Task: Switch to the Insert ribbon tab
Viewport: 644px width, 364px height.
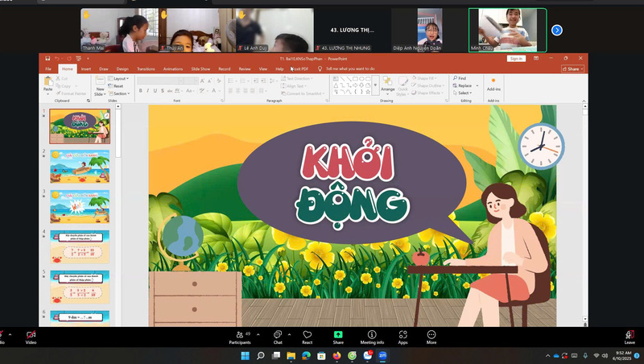Action: pos(85,69)
